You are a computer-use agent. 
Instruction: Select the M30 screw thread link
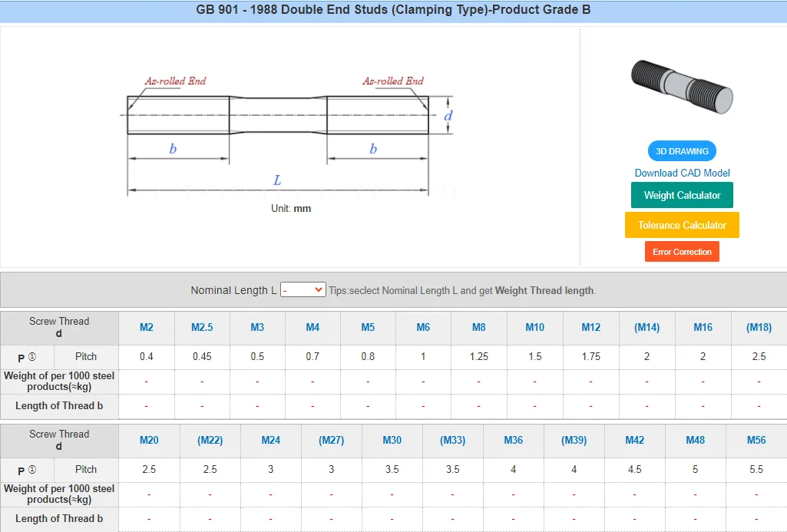pyautogui.click(x=392, y=440)
